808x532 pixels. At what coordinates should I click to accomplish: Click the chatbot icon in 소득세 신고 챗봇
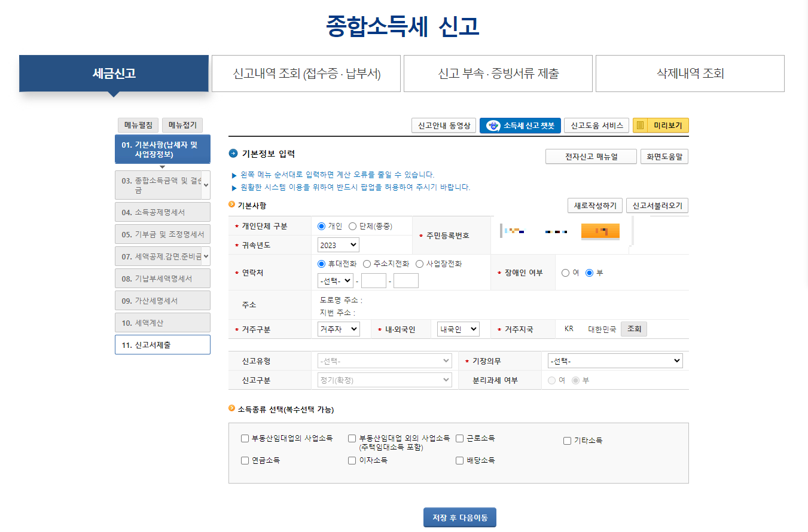coord(493,126)
